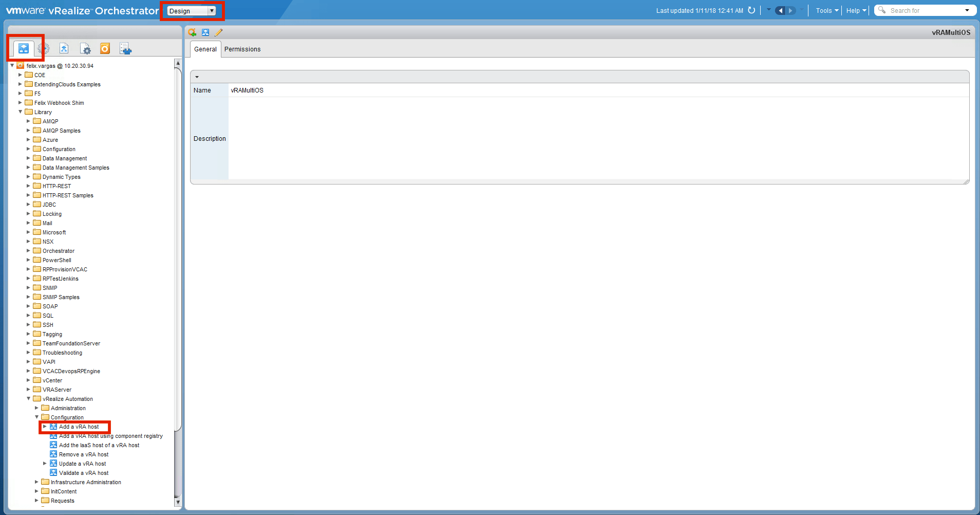This screenshot has height=515, width=980.
Task: Select the 'AMQP Samples' folder
Action: click(x=62, y=131)
